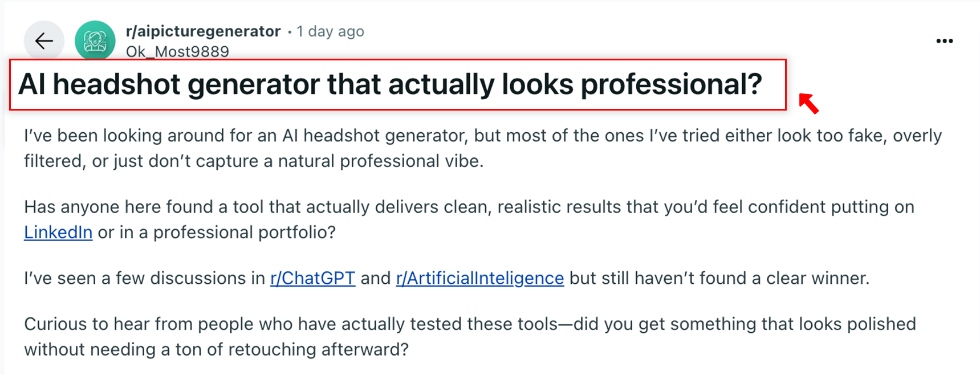Go to the r/ArtificialInteligence link
Screen dimensions: 980x375
pos(479,278)
